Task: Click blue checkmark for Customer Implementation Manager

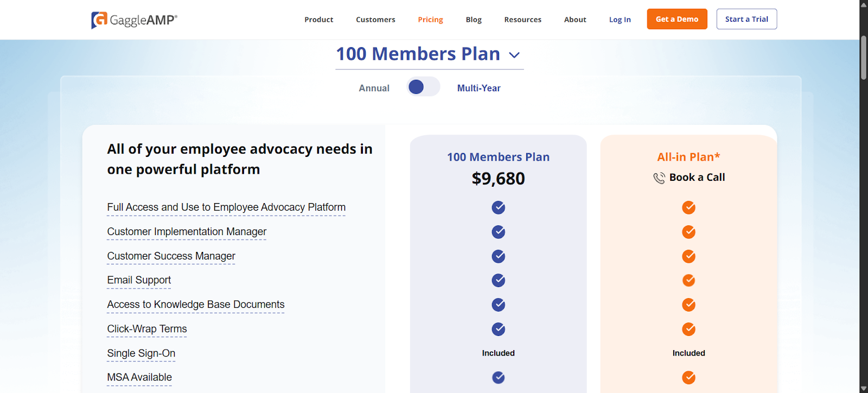Action: coord(499,232)
